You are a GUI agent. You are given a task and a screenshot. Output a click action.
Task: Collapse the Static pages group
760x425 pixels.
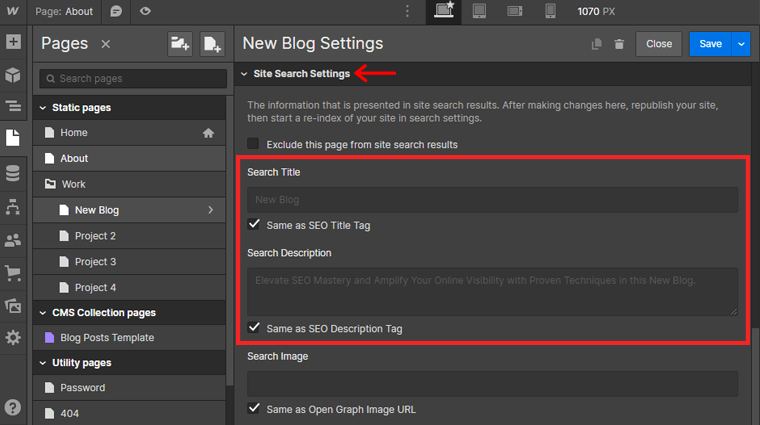(43, 107)
